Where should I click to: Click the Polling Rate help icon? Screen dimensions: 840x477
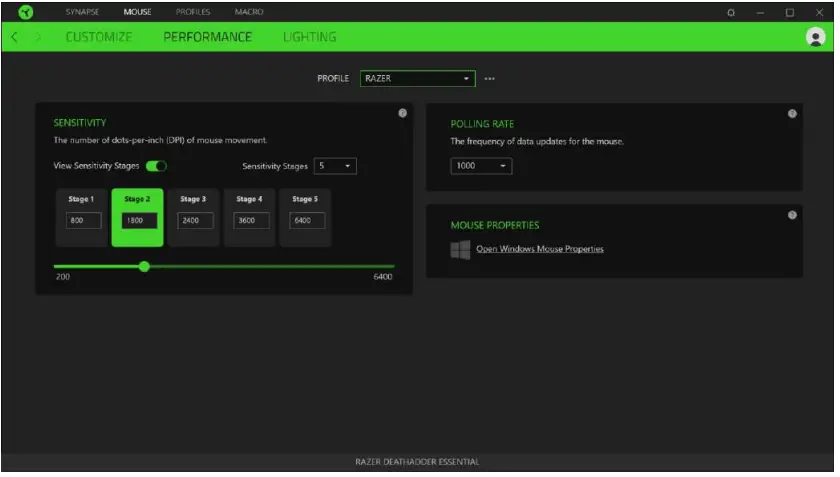click(792, 113)
